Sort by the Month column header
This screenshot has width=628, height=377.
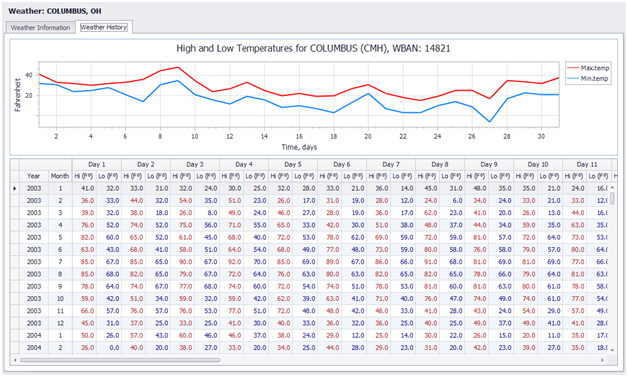60,176
